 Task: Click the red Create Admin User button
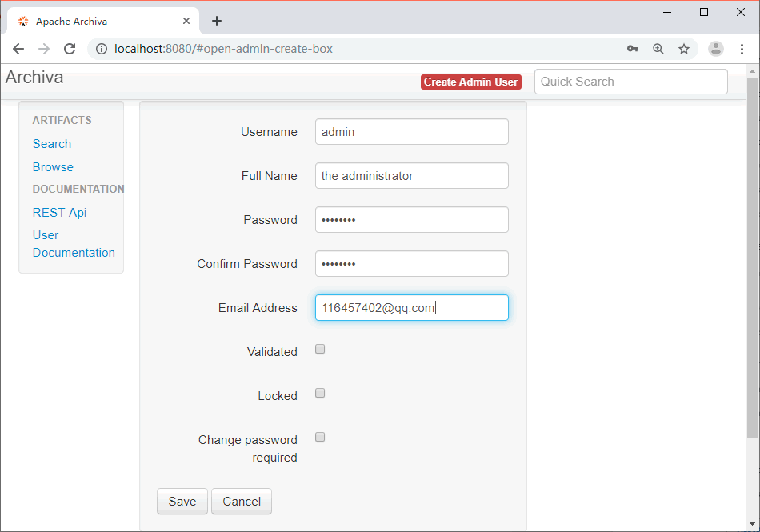point(470,82)
